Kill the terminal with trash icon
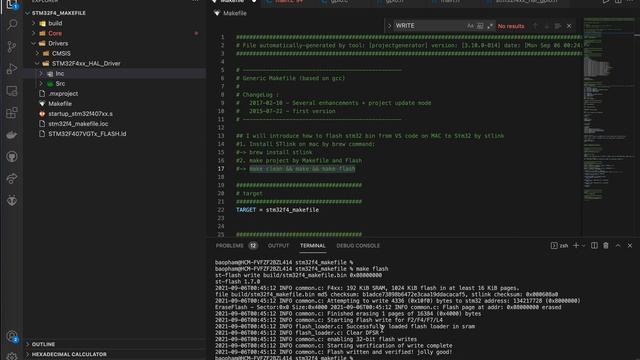This screenshot has height=360, width=640. tap(606, 245)
